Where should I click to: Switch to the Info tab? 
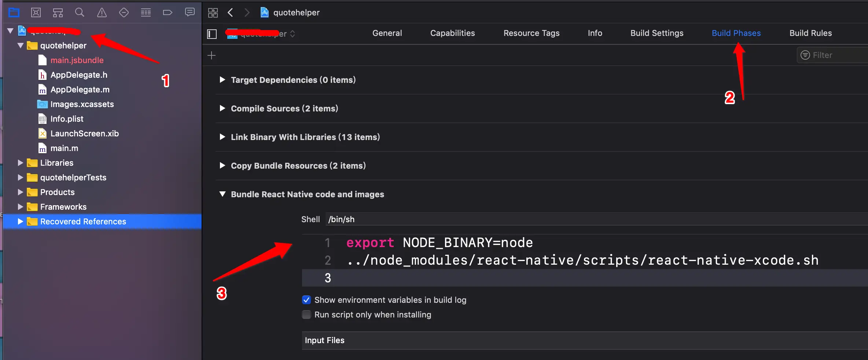595,33
